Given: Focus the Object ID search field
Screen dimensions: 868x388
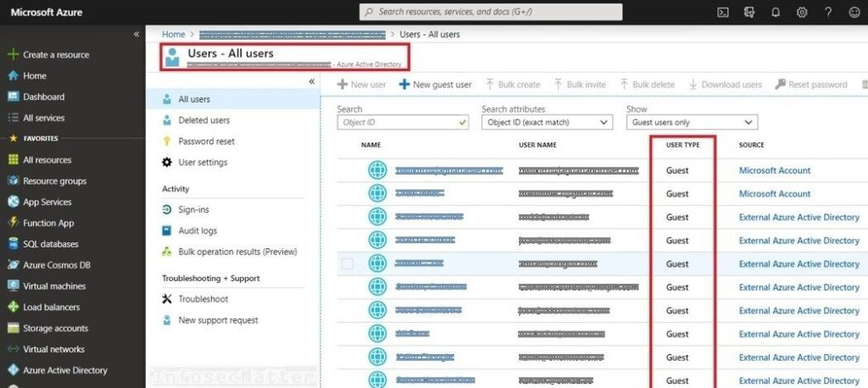Looking at the screenshot, I should click(403, 122).
